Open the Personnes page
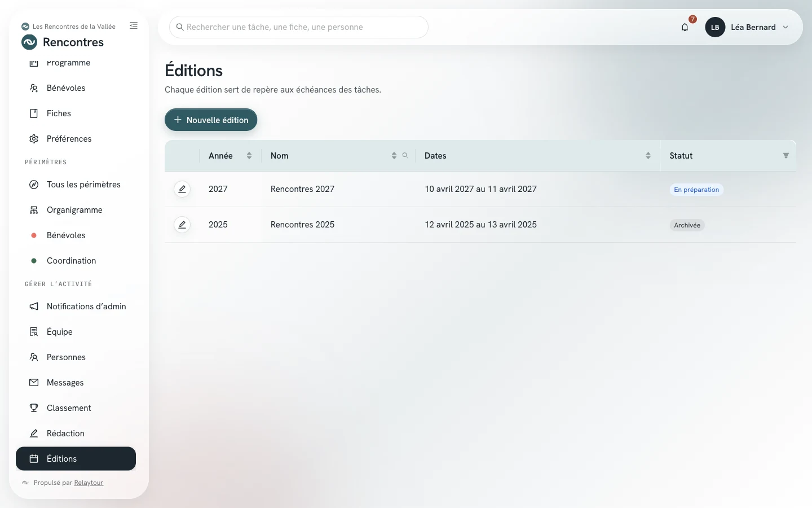Screen dimensions: 812x508 (x=76, y=357)
